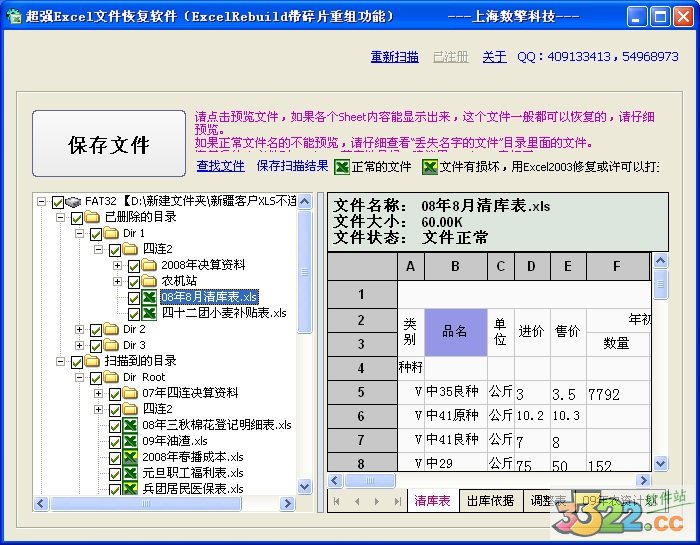Image resolution: width=700 pixels, height=545 pixels.
Task: Open the 关于 link
Action: click(x=494, y=57)
